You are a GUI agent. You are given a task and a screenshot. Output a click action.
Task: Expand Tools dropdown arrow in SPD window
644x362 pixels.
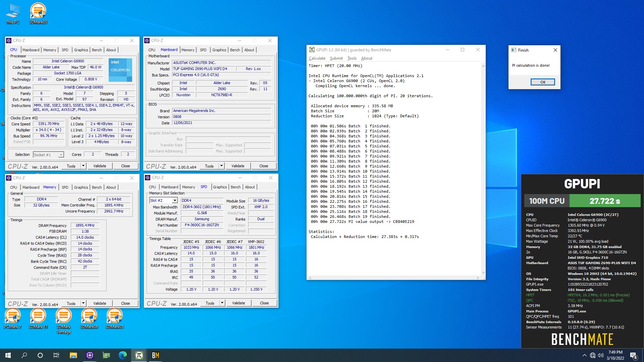(222, 303)
